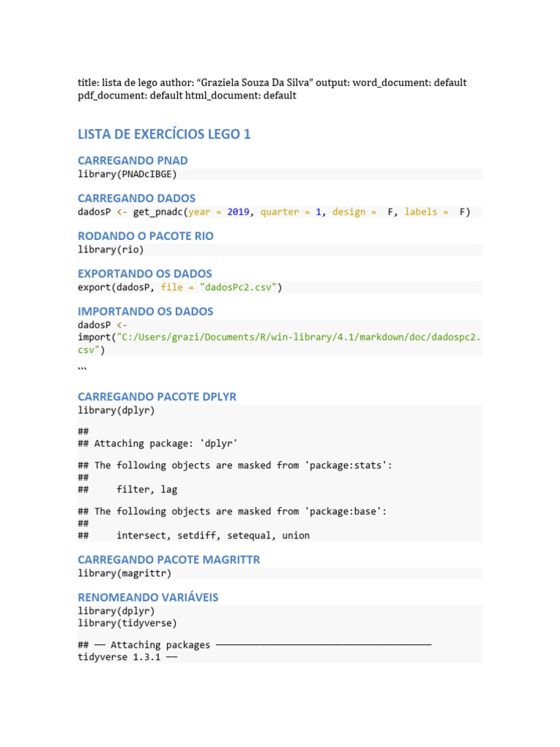Select the output line '## Attaching package: 'dplyr''
The height and width of the screenshot is (747, 560).
pyautogui.click(x=157, y=444)
